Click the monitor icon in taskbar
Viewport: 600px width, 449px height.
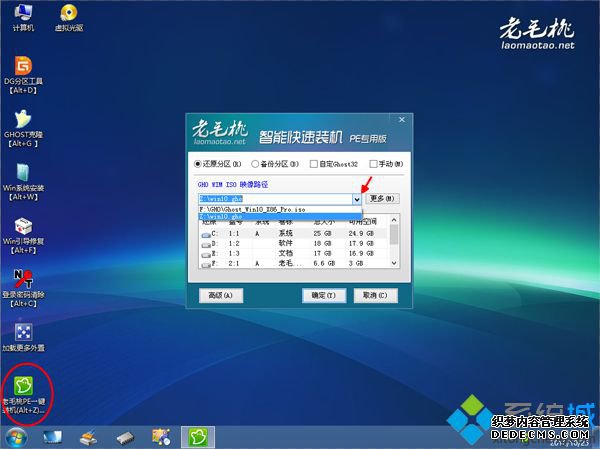[52, 438]
